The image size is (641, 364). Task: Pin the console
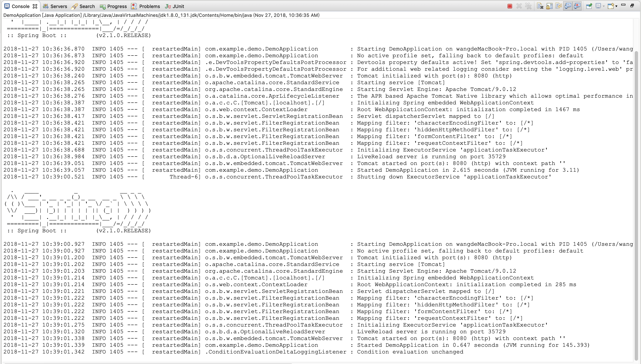(589, 6)
